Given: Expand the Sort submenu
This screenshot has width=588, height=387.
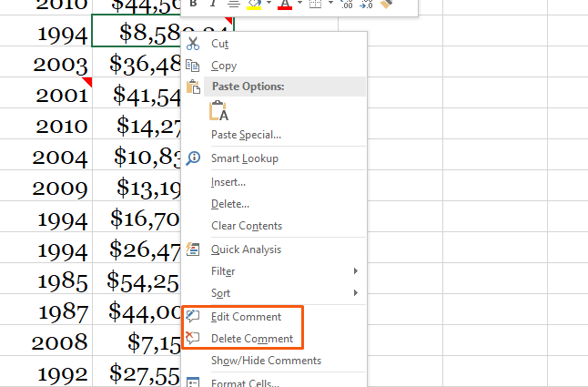Looking at the screenshot, I should [355, 293].
